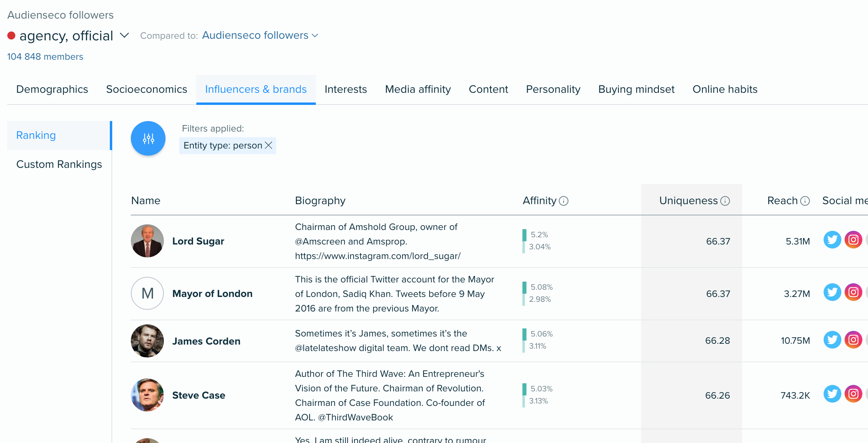Show the Uniqueness info tooltip icon
The width and height of the screenshot is (868, 443).
[x=725, y=201]
